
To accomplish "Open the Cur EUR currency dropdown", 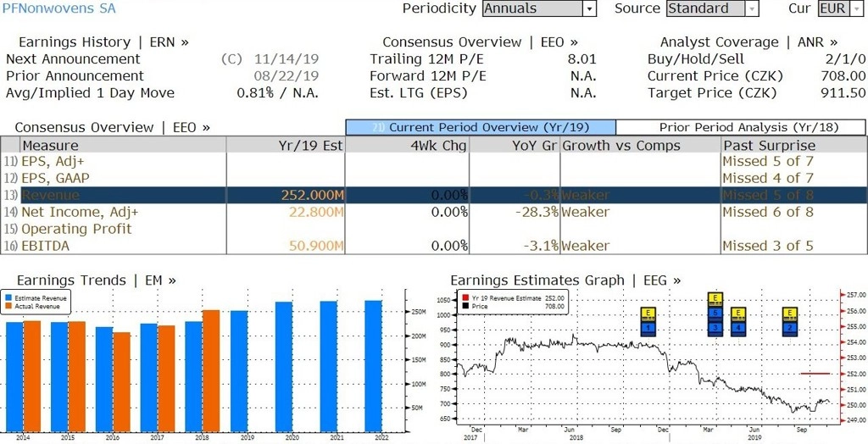I will point(840,8).
